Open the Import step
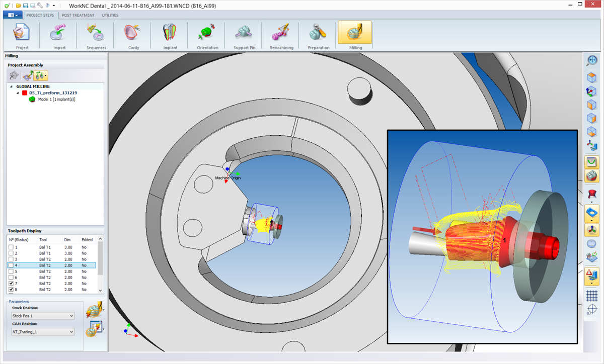Image resolution: width=604 pixels, height=364 pixels. 59,36
